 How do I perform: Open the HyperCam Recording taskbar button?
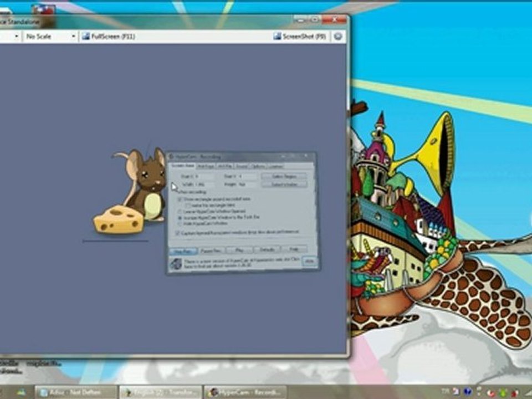(244, 392)
